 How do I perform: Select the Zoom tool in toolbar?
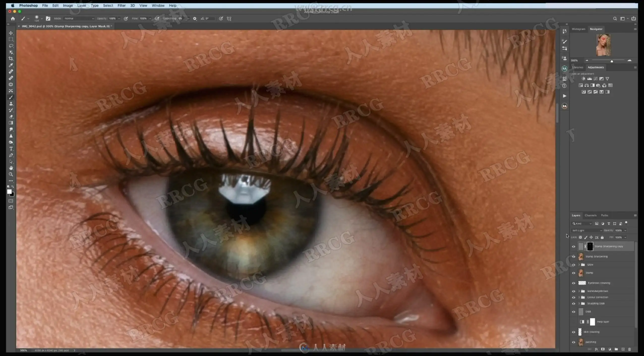tap(11, 174)
